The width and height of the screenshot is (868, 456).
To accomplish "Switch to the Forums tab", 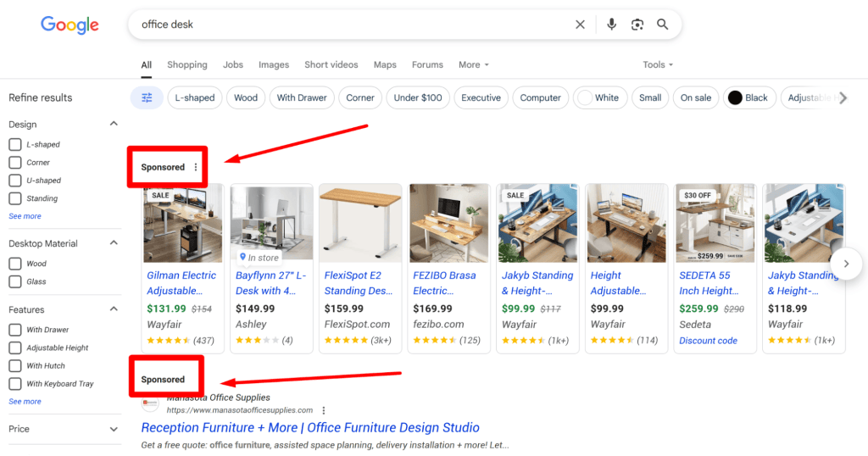I will 427,64.
